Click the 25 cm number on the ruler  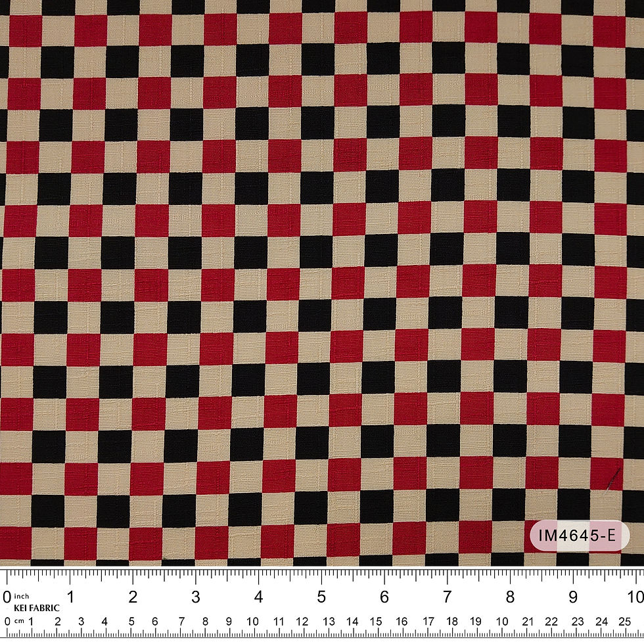coord(624,622)
